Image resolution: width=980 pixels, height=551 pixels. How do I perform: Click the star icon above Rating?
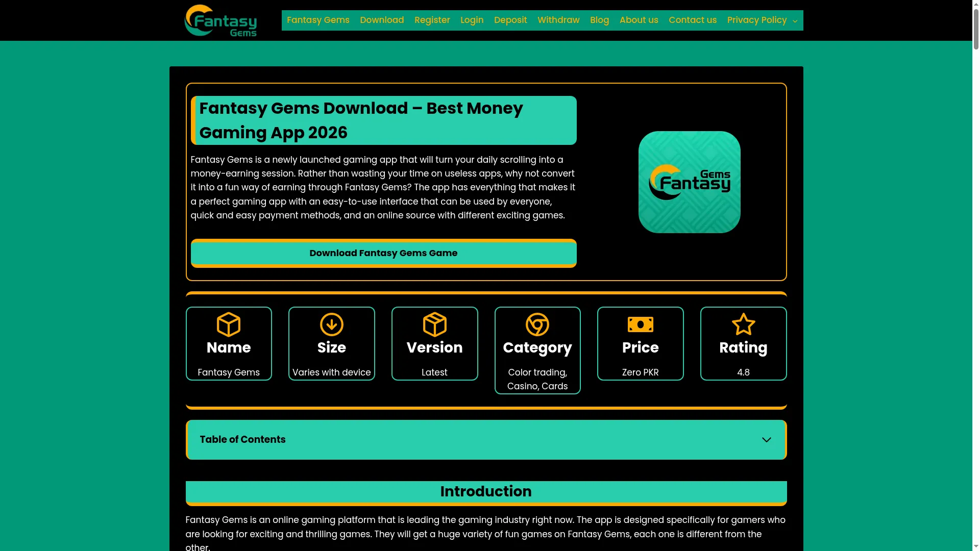click(x=744, y=324)
